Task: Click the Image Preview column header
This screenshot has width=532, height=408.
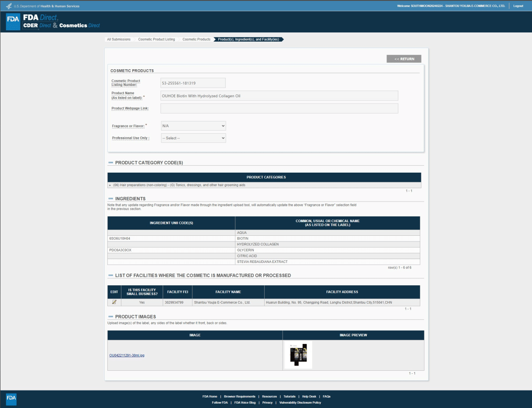Action: 353,335
